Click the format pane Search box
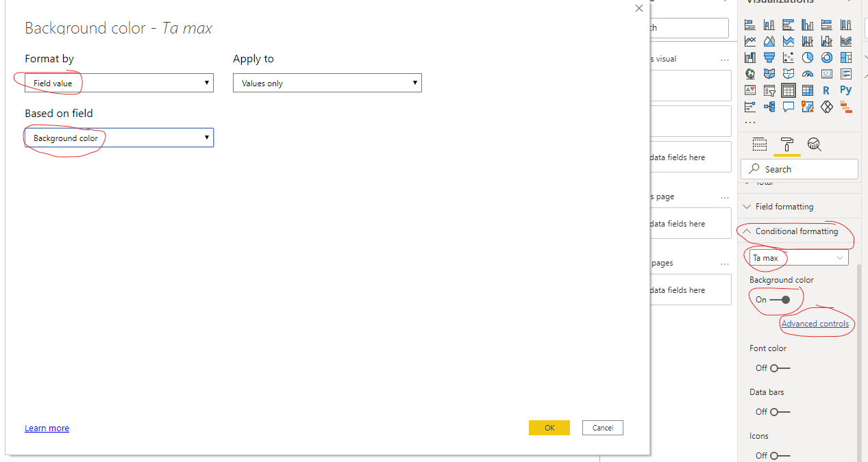The height and width of the screenshot is (462, 868). click(799, 169)
